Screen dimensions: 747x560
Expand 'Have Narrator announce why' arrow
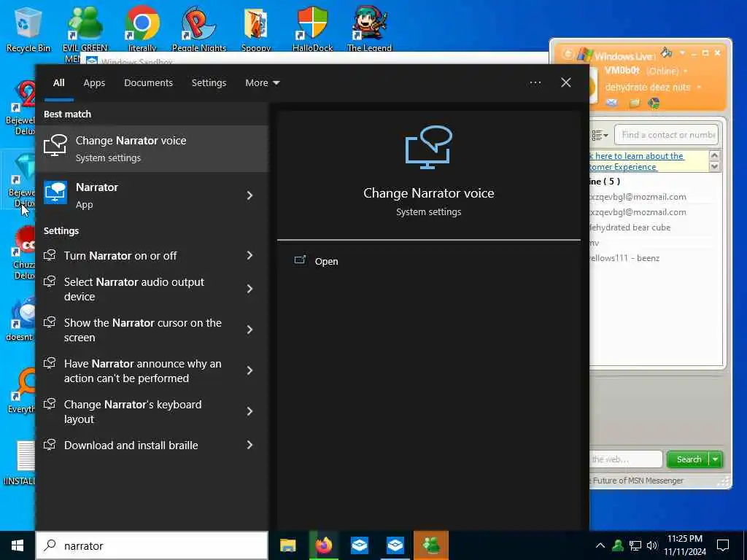point(249,370)
